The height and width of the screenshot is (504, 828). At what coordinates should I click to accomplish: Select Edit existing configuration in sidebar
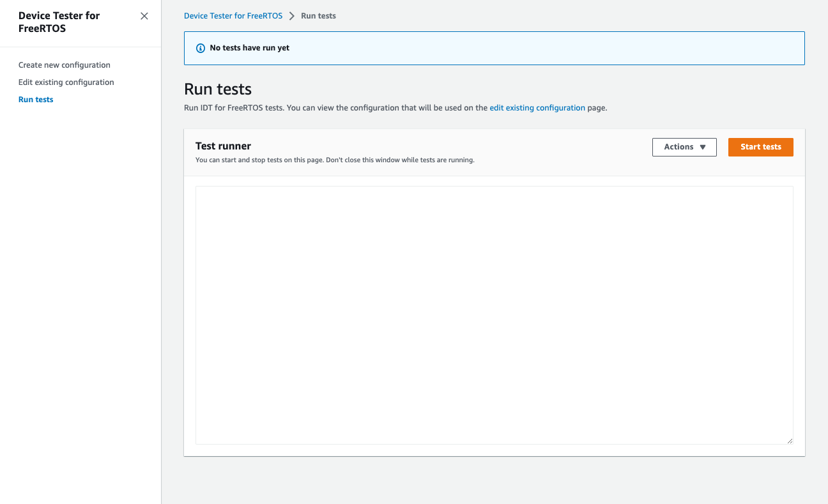click(66, 82)
